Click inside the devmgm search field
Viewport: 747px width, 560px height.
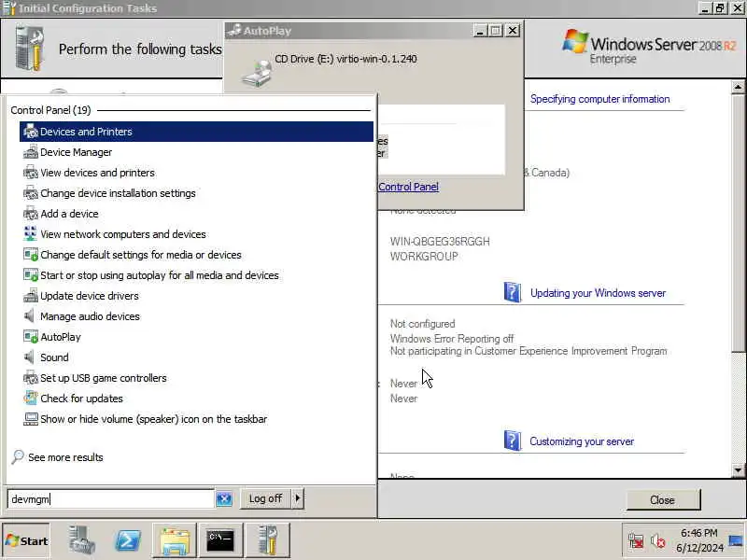point(110,499)
